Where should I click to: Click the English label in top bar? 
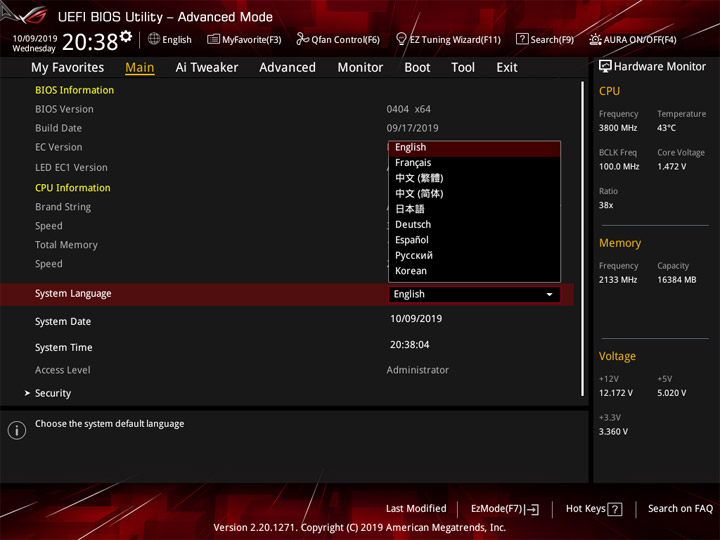pos(177,40)
